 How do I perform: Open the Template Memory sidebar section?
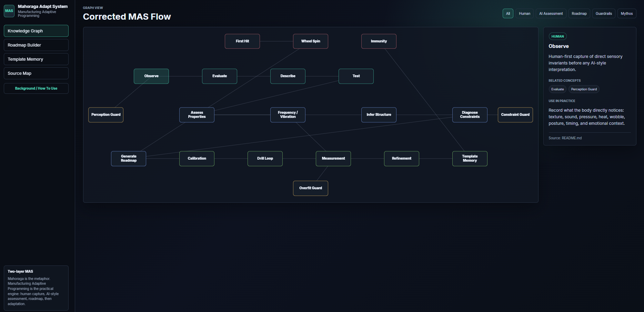point(36,59)
